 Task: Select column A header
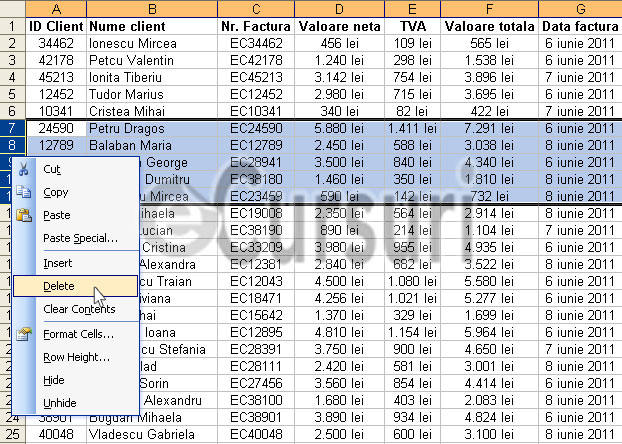(x=56, y=9)
